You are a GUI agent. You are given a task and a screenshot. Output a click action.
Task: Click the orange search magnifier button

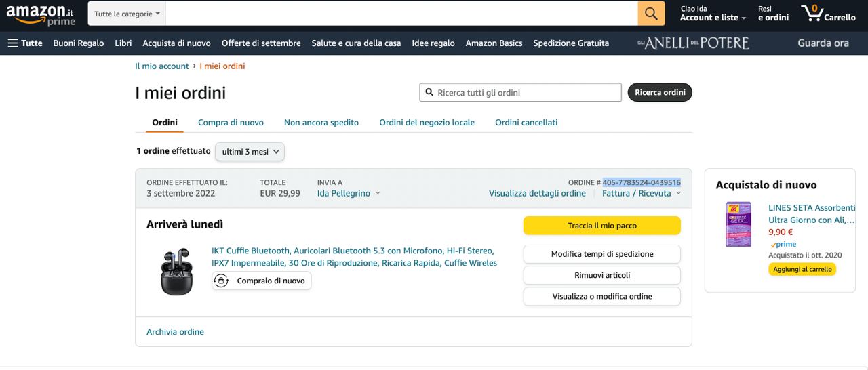click(x=650, y=14)
